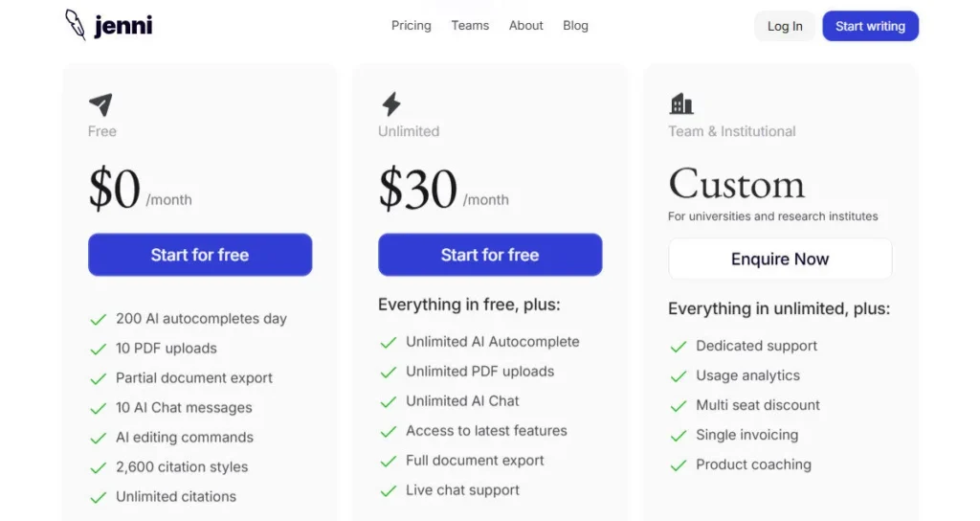This screenshot has height=521, width=980.
Task: Start for free on the $30 Unlimited plan
Action: pos(490,255)
